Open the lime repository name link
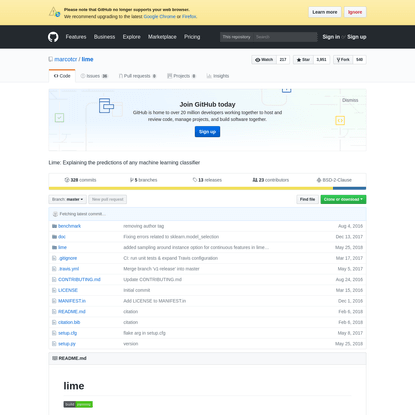This screenshot has height=415, width=415. point(87,59)
